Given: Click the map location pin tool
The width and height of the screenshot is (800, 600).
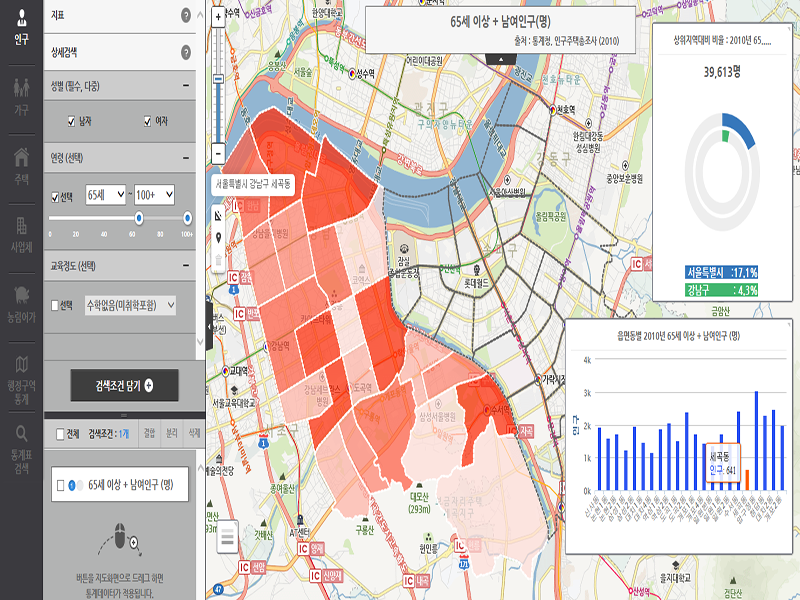Looking at the screenshot, I should [x=219, y=238].
